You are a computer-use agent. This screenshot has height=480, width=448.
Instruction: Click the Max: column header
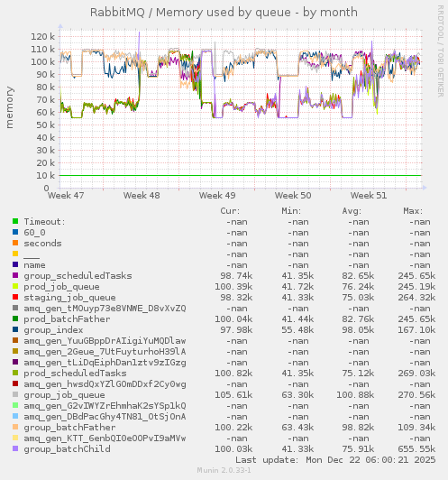[413, 211]
